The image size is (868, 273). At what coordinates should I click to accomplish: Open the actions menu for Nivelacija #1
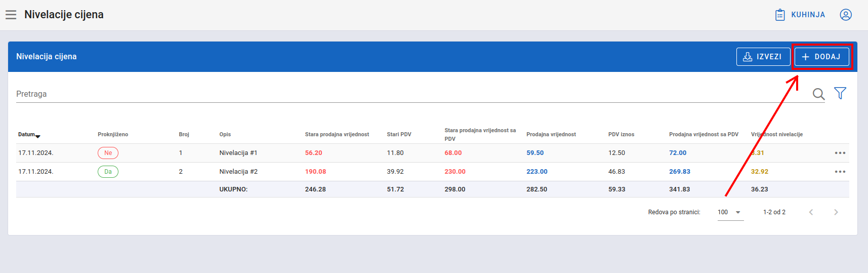coord(840,153)
